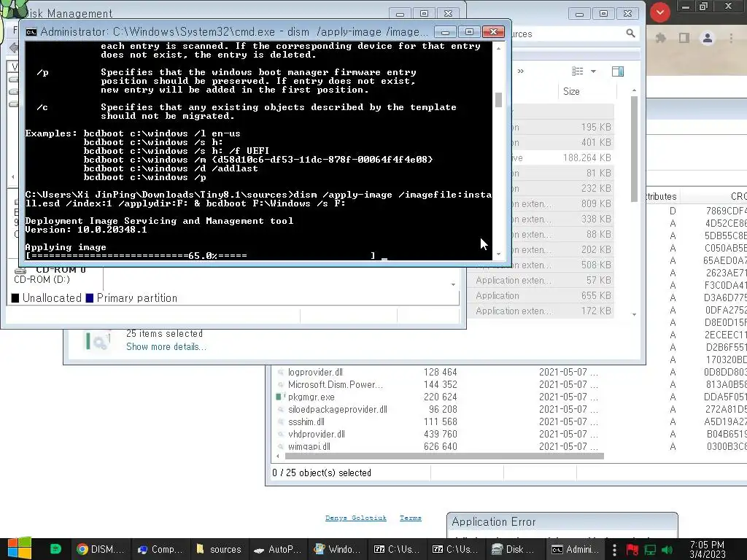This screenshot has width=747, height=560.
Task: Select logprovider.dll in the 7-Zip list
Action: (x=315, y=372)
